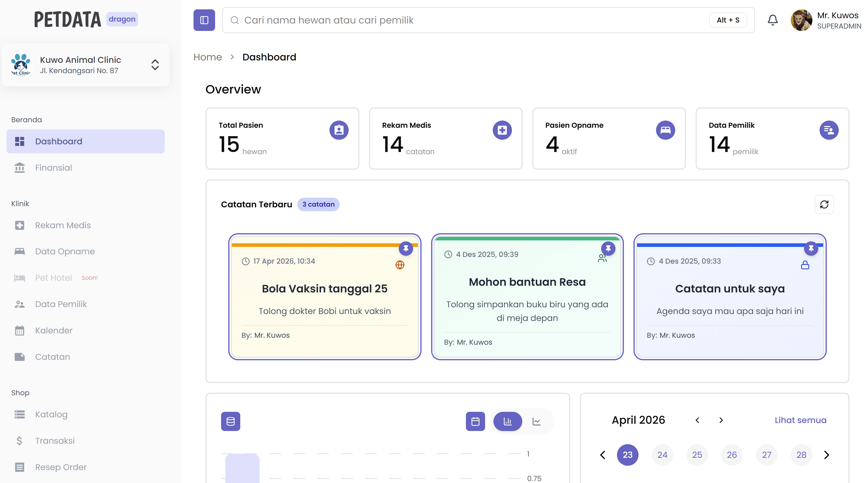Unpin the Bola Vaksin tanggal 25 note
Image resolution: width=868 pixels, height=483 pixels.
pyautogui.click(x=406, y=249)
